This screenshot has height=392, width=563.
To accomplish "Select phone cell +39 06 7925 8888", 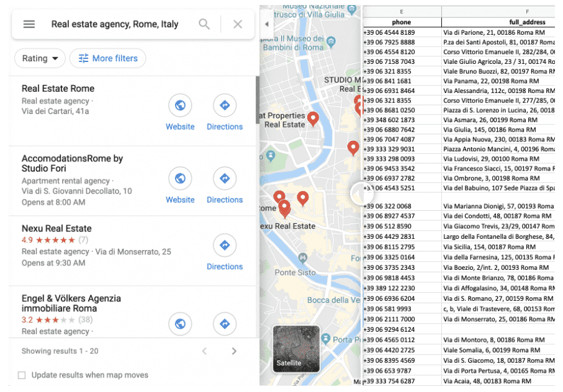I will (402, 42).
